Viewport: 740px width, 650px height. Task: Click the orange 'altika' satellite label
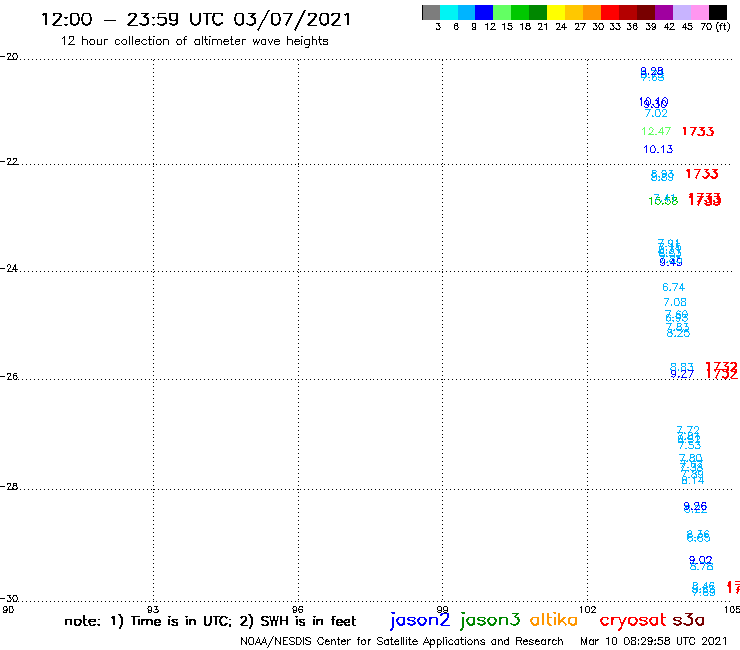point(554,620)
